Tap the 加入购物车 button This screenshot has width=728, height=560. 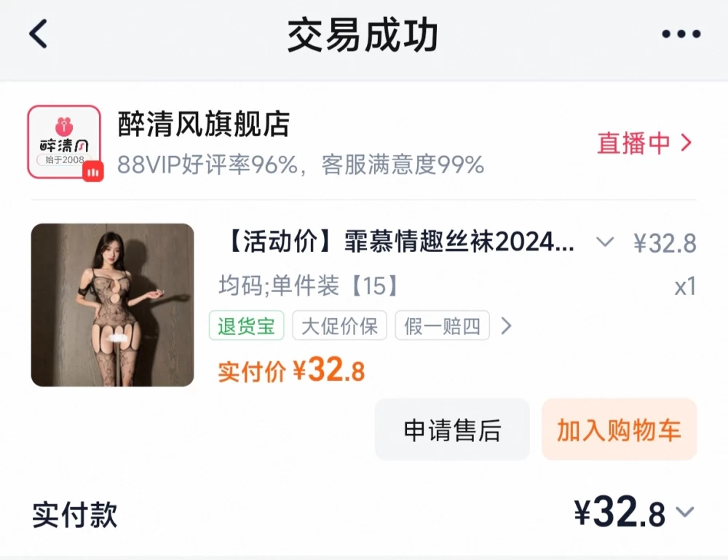[x=620, y=430]
